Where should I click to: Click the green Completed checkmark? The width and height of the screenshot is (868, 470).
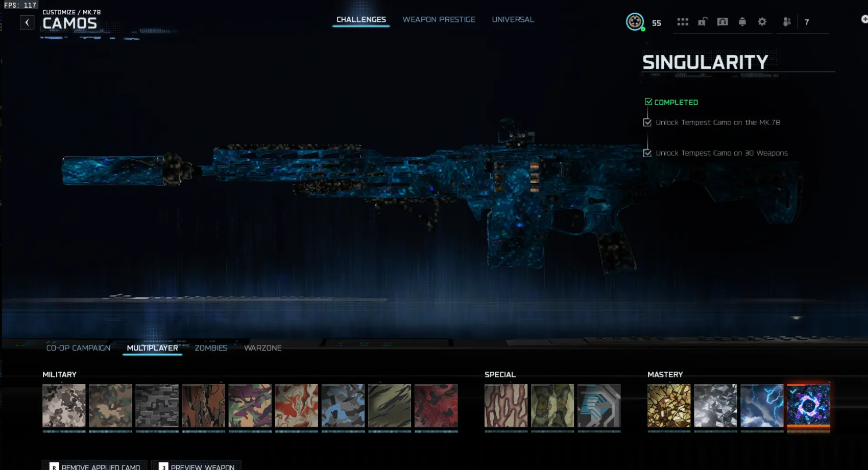(x=648, y=102)
